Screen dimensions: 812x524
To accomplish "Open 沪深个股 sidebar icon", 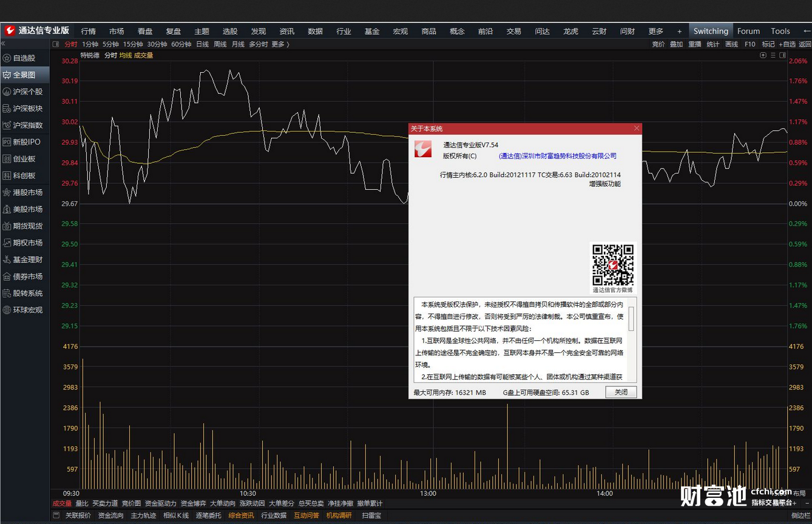I will [7, 92].
